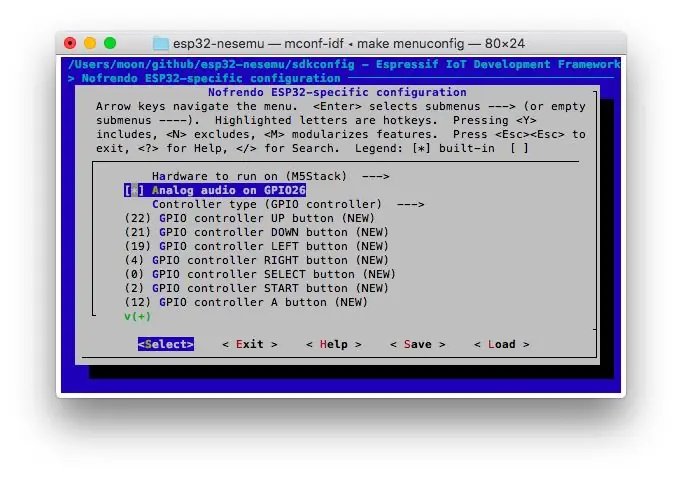
Task: Click the < Save > button
Action: click(418, 344)
